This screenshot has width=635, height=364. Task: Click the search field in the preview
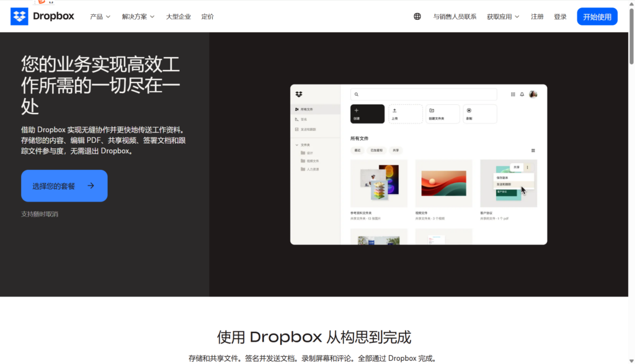424,94
